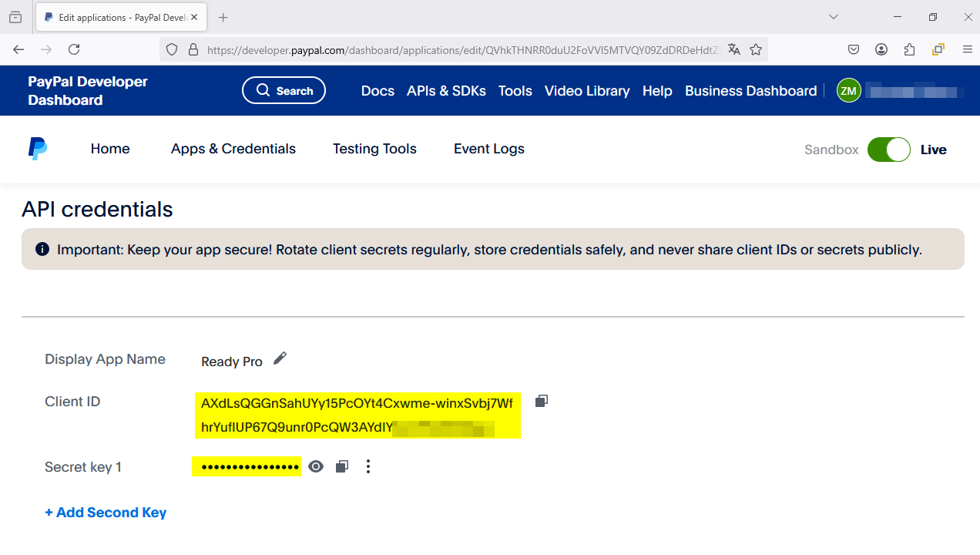The width and height of the screenshot is (980, 555).
Task: Open the Apps & Credentials tab
Action: (x=233, y=149)
